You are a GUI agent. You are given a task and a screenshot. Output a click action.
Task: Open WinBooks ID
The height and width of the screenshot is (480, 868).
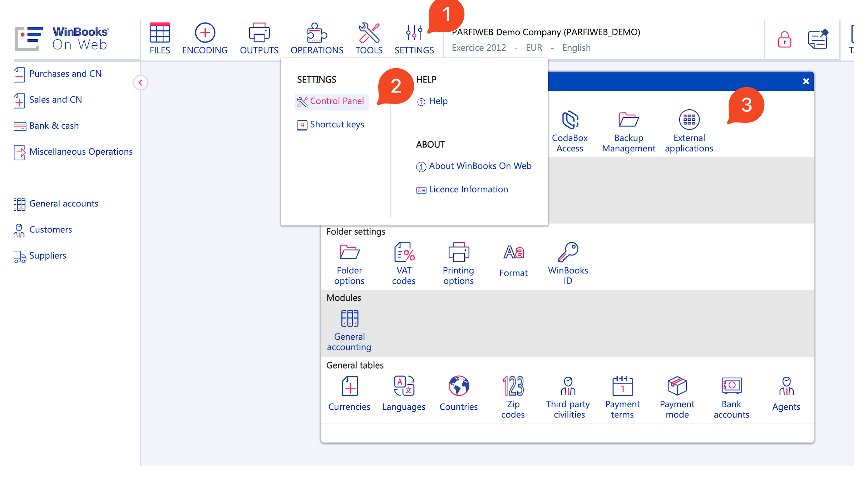pos(568,264)
